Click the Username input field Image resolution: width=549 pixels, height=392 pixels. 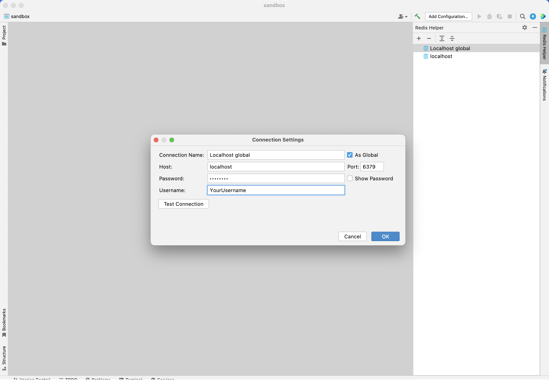[275, 190]
